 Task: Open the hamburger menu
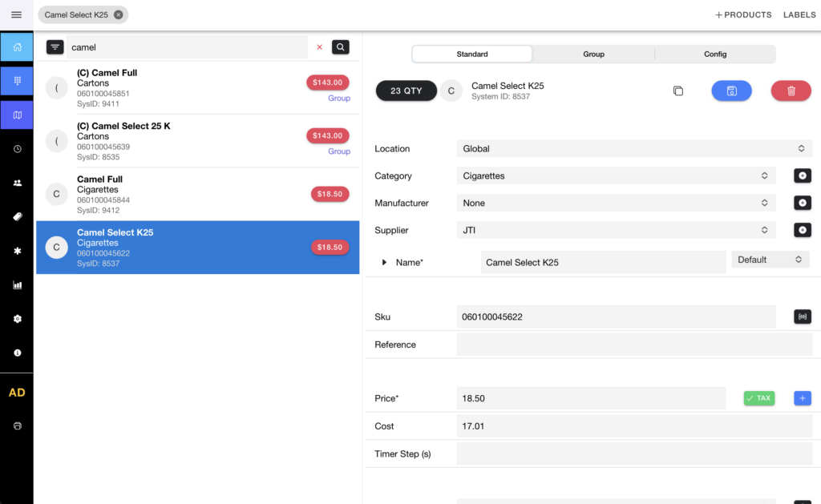coord(16,14)
